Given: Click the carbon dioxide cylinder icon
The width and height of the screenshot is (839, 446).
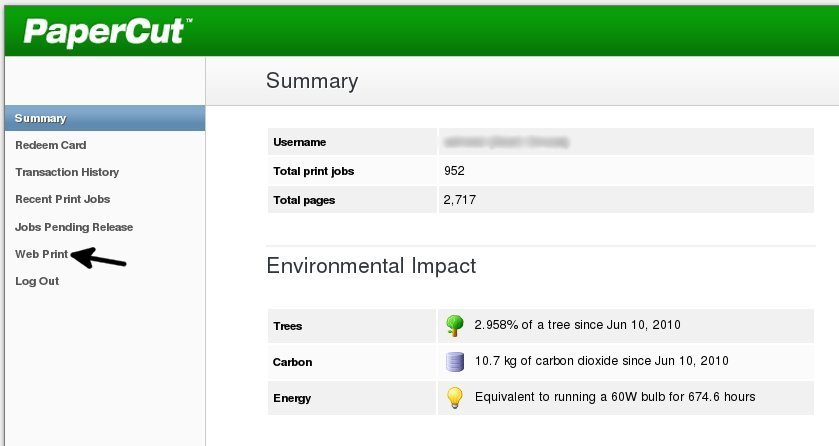Looking at the screenshot, I should 455,361.
